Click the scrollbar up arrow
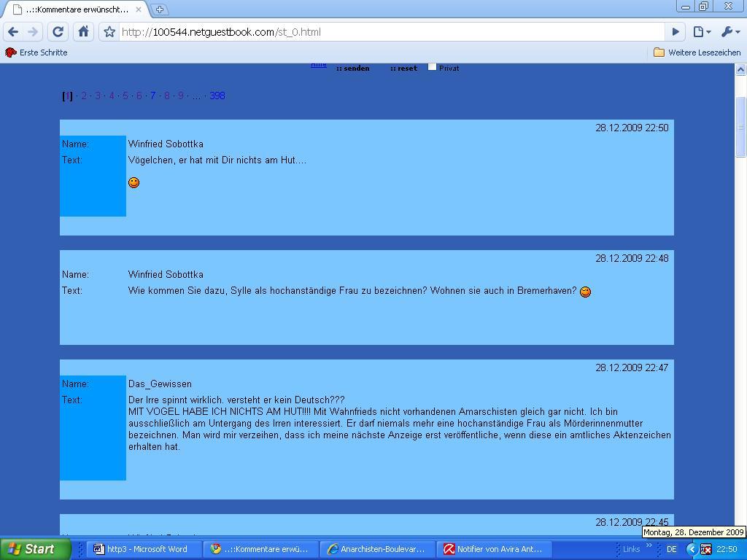This screenshot has height=560, width=747. [x=741, y=69]
